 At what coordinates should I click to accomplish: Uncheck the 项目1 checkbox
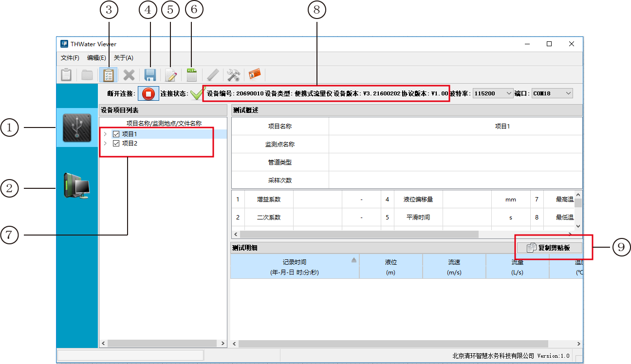(x=116, y=134)
